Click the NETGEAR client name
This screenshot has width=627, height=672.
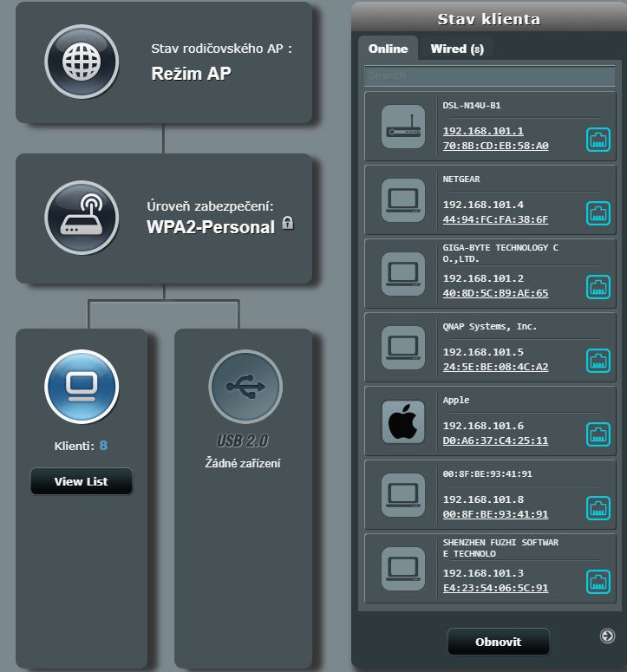(461, 179)
